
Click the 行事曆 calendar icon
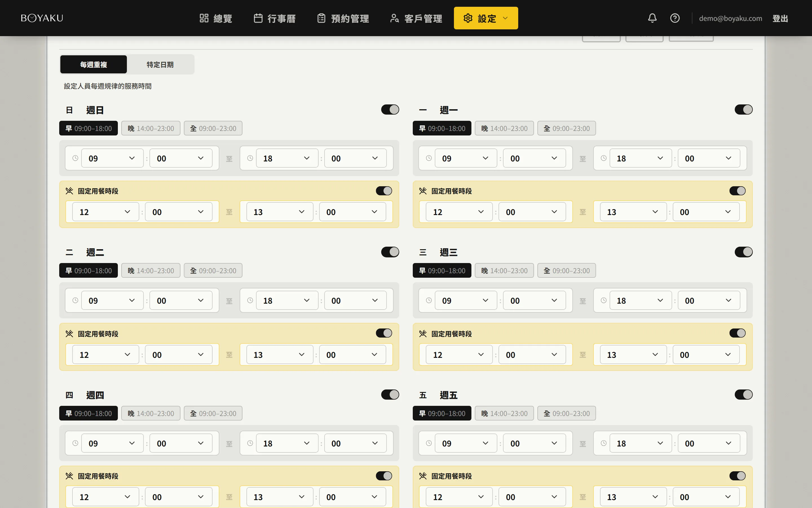(258, 18)
